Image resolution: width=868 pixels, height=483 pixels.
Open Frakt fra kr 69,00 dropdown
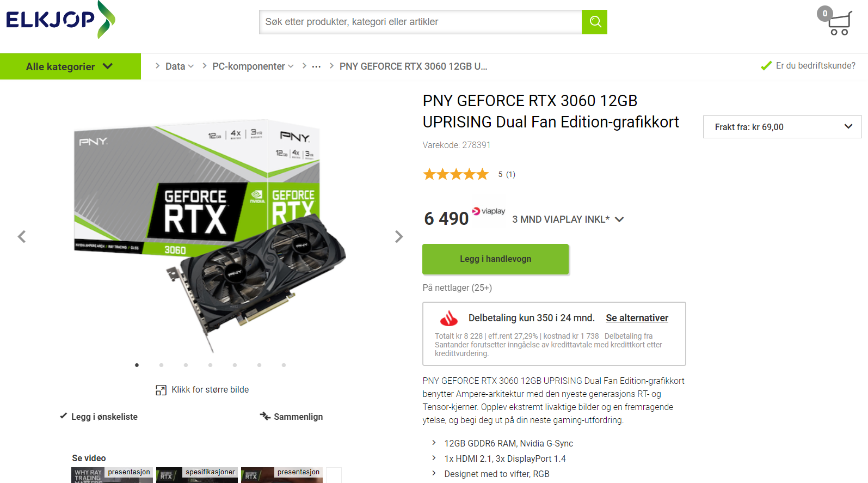[x=782, y=127]
